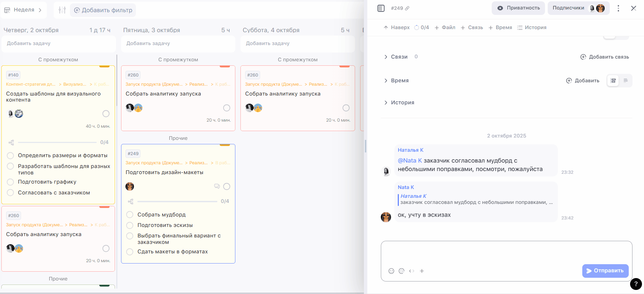Mark Подготовить эскизы subtask as done
644x294 pixels.
click(x=130, y=225)
